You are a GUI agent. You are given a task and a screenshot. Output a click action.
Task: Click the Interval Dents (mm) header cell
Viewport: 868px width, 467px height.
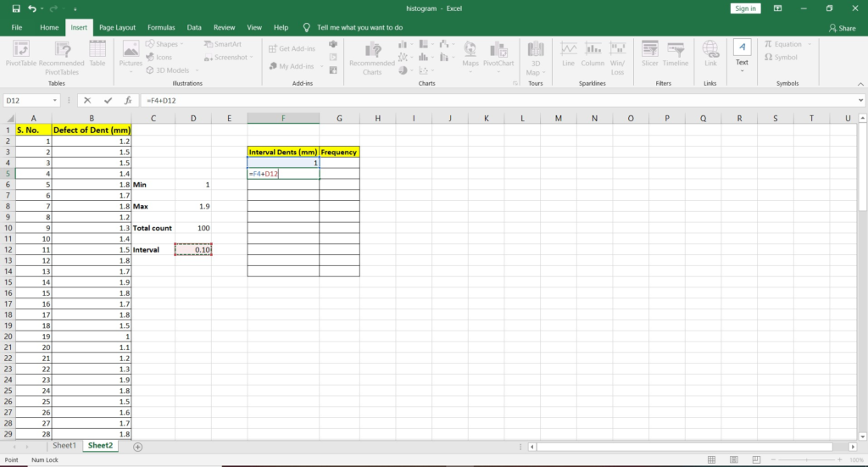click(x=283, y=152)
